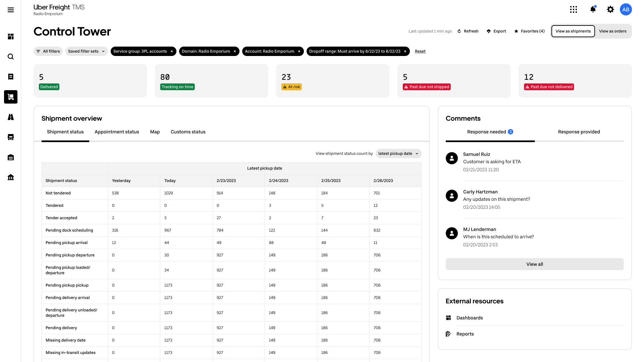This screenshot has height=362, width=644.
Task: Open the dashboard grid sidebar icon
Action: (11, 37)
